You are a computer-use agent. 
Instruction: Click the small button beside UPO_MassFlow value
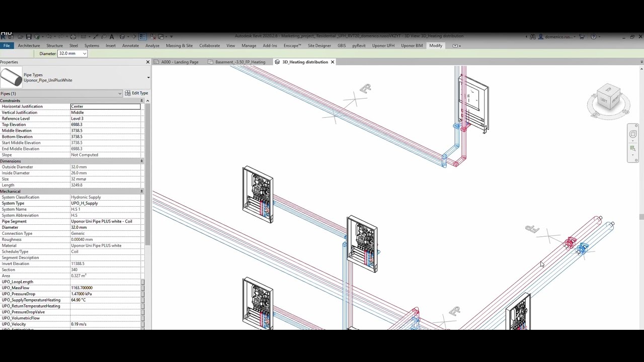tap(142, 288)
